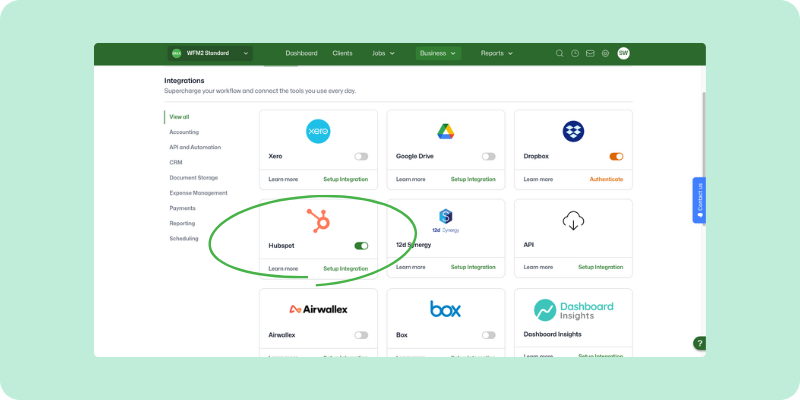Expand the Jobs menu dropdown
The height and width of the screenshot is (400, 800).
point(383,54)
